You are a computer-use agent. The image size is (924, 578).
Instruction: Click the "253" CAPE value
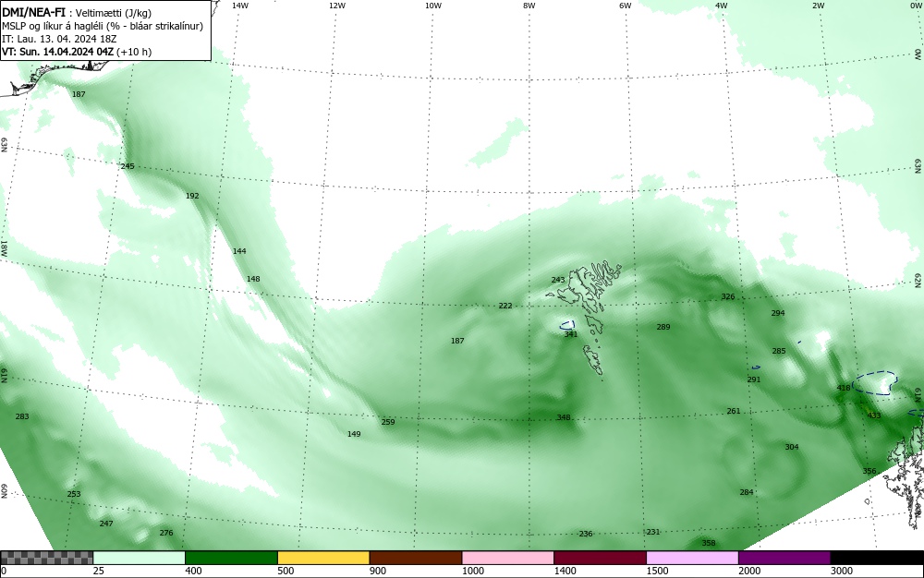pyautogui.click(x=74, y=494)
